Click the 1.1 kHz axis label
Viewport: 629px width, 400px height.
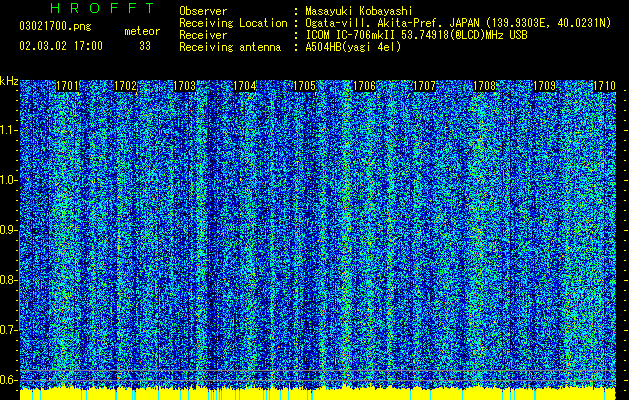(x=8, y=130)
